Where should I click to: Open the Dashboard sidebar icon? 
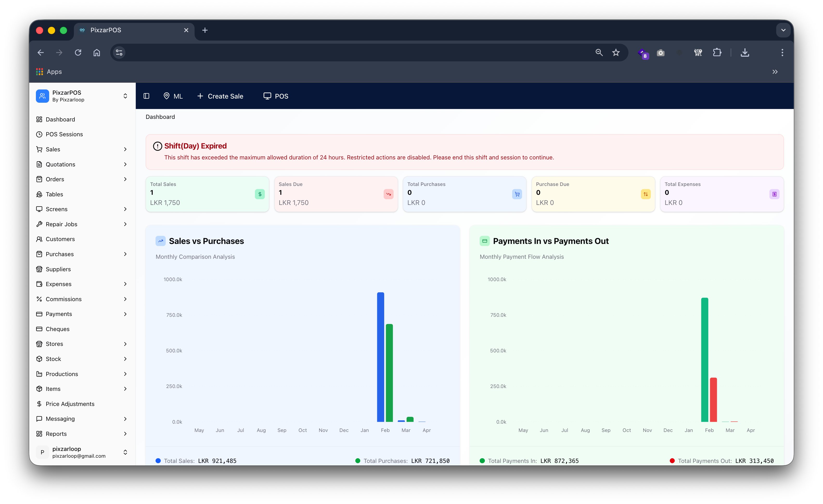point(40,119)
